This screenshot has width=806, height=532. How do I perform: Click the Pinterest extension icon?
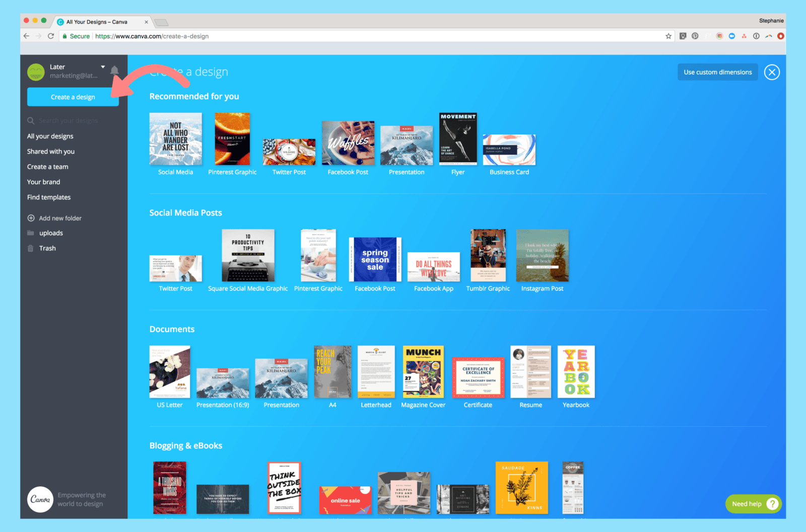695,36
